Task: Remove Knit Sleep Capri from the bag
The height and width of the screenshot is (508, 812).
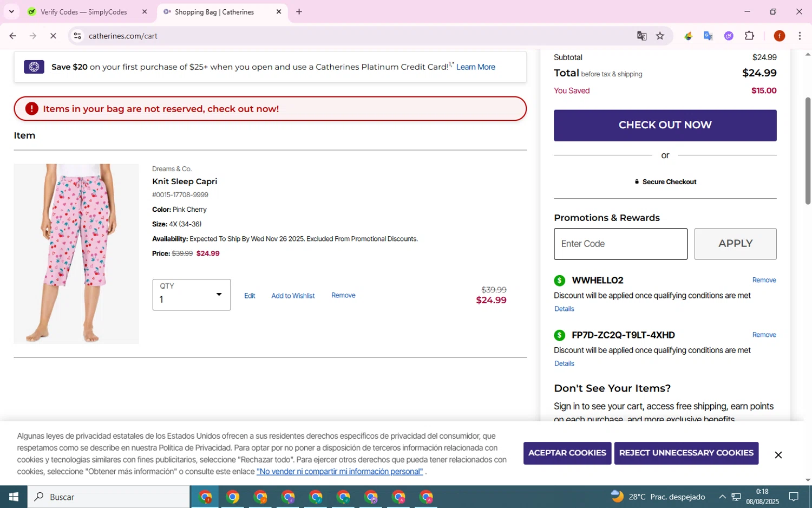Action: point(343,295)
